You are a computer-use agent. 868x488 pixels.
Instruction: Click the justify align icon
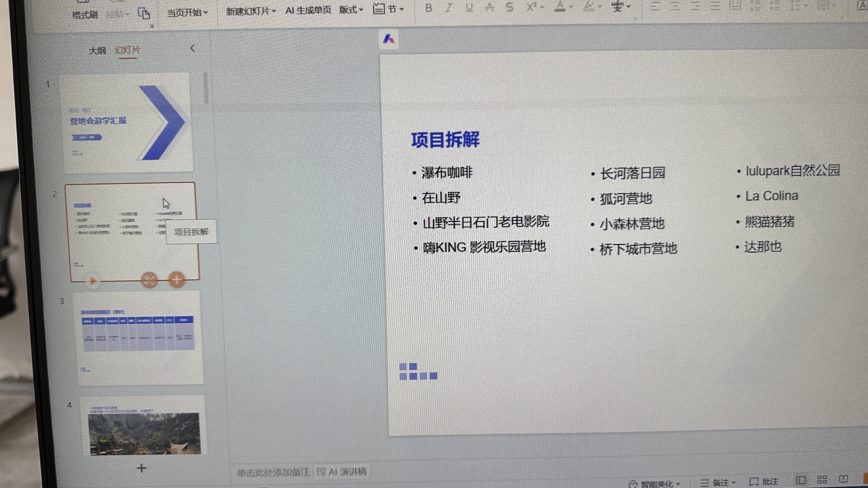[x=715, y=6]
